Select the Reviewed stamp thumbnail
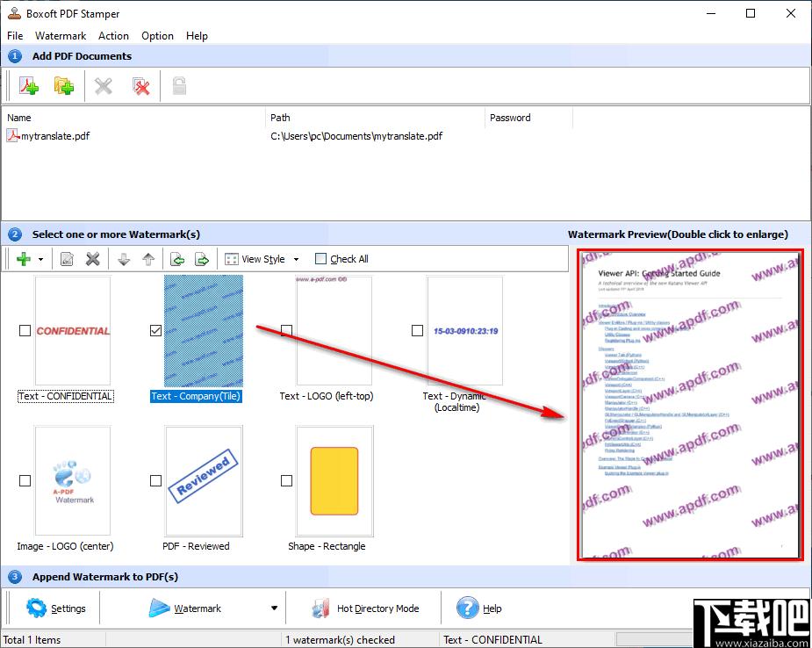Screen dimensions: 812x648 pos(204,480)
